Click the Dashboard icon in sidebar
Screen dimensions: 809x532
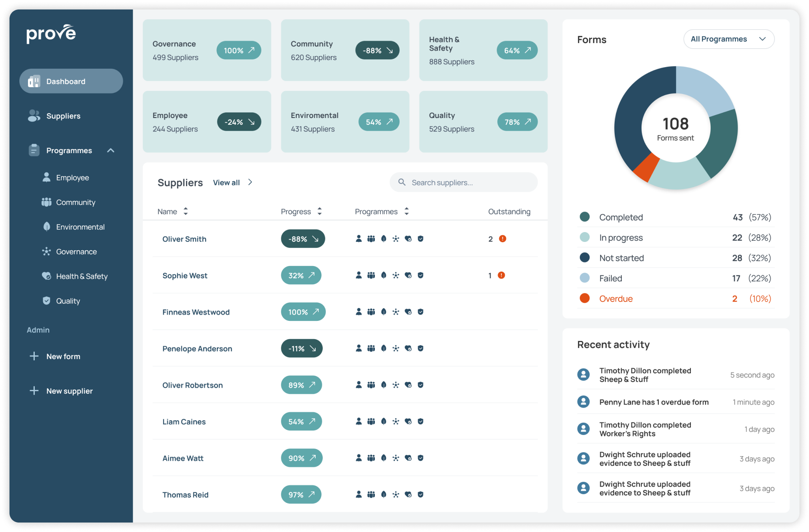[34, 81]
